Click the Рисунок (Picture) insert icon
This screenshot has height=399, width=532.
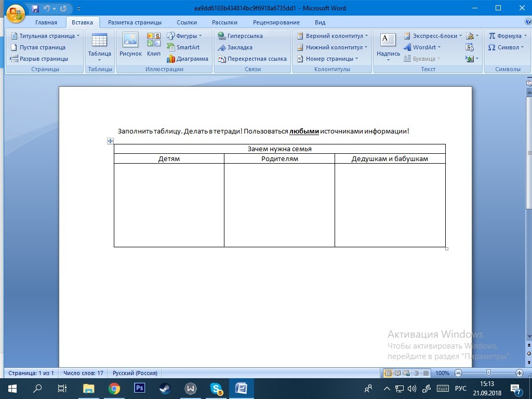click(x=130, y=44)
